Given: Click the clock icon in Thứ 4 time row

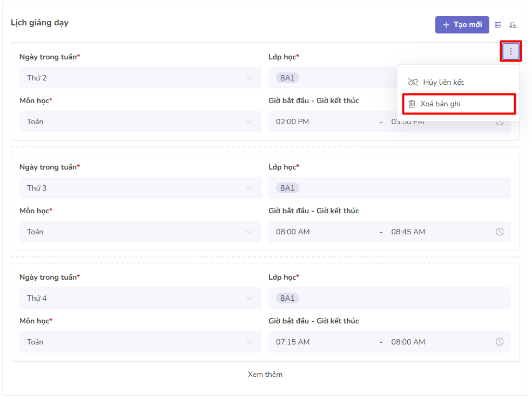Looking at the screenshot, I should click(x=500, y=342).
